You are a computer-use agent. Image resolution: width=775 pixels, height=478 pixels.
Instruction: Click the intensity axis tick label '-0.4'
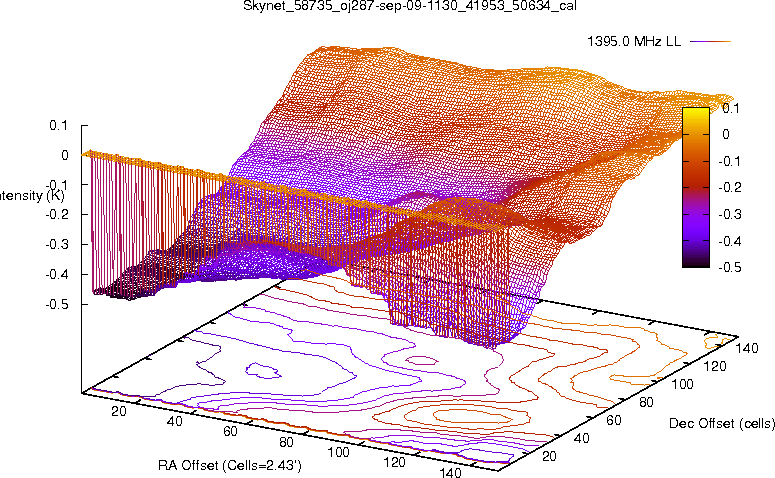click(56, 274)
